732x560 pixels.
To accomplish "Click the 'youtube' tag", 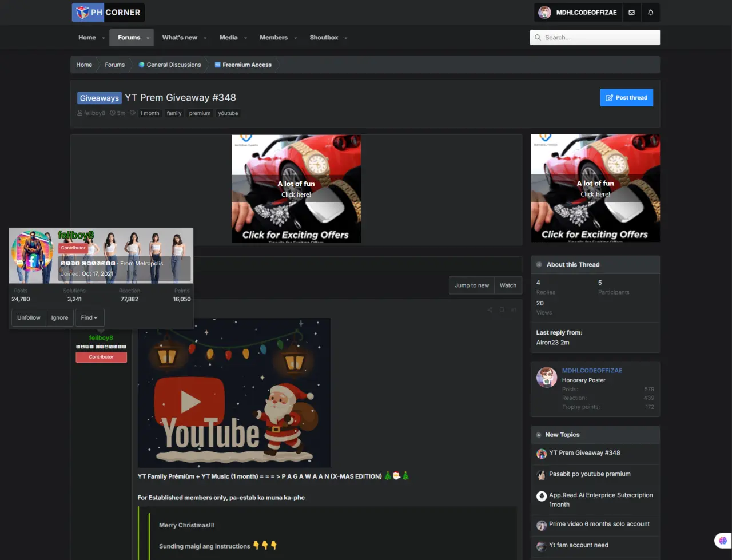I will coord(228,113).
